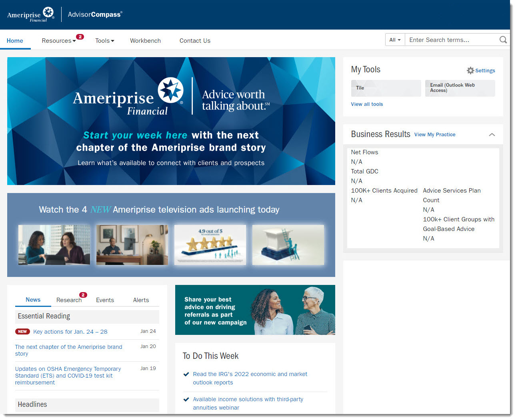Viewport: 516px width, 420px height.
Task: Expand the Tools dropdown menu
Action: 104,41
